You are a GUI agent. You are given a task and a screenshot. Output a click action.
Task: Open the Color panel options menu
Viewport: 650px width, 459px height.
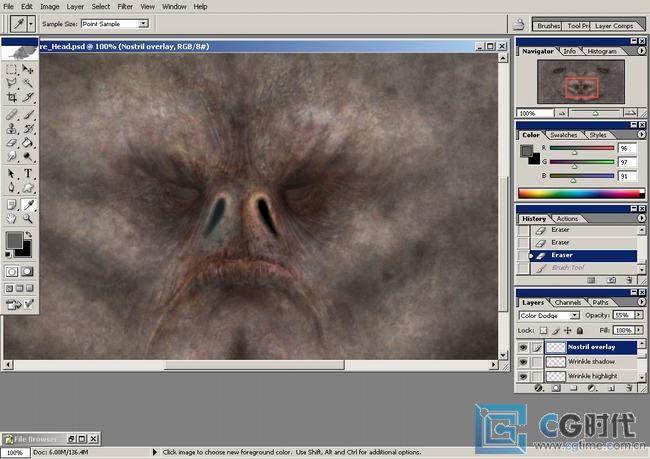(641, 134)
